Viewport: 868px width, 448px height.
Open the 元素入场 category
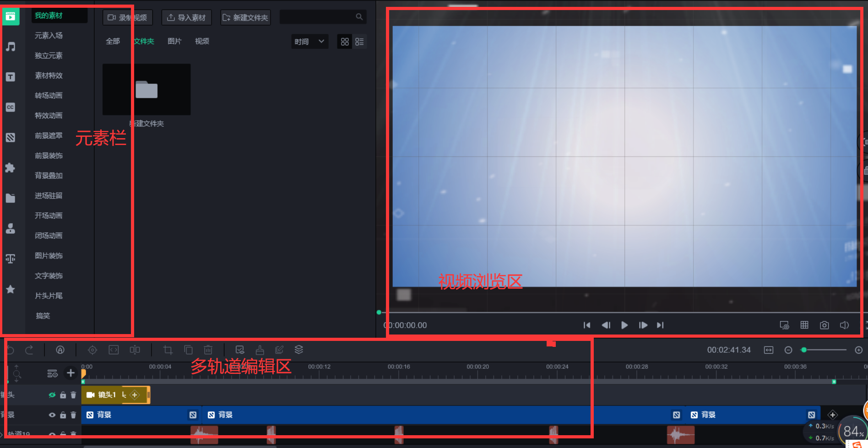coord(49,35)
